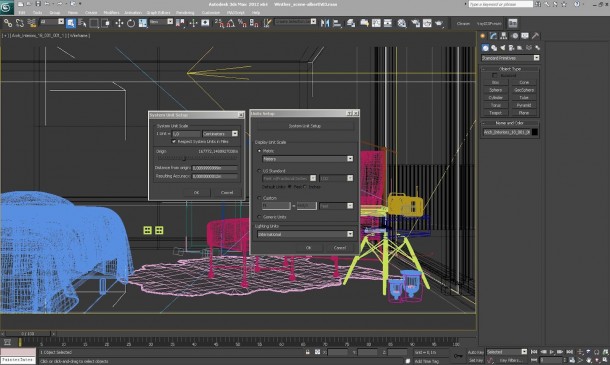Click the System Unit Setup button
Screen dimensions: 610x365
[x=305, y=126]
